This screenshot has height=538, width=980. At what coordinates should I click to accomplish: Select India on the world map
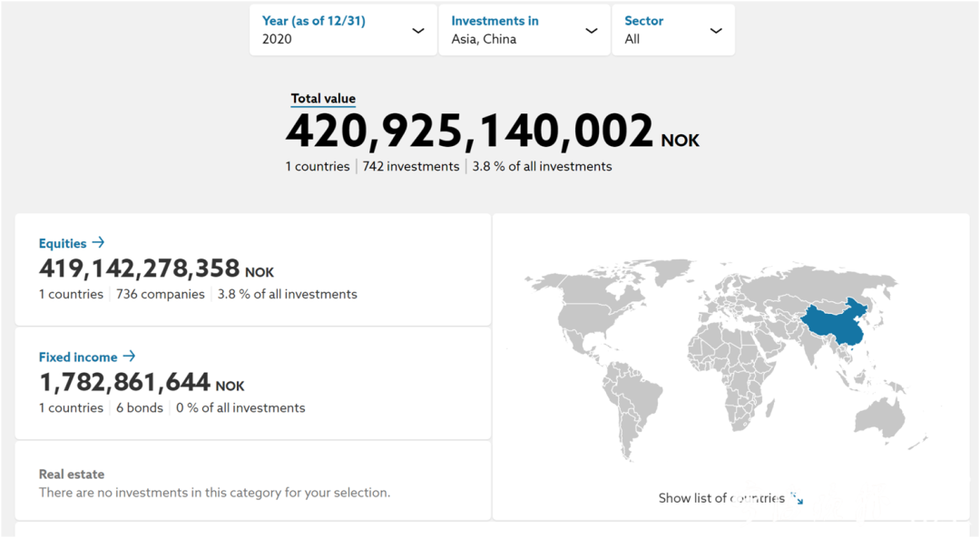point(799,349)
